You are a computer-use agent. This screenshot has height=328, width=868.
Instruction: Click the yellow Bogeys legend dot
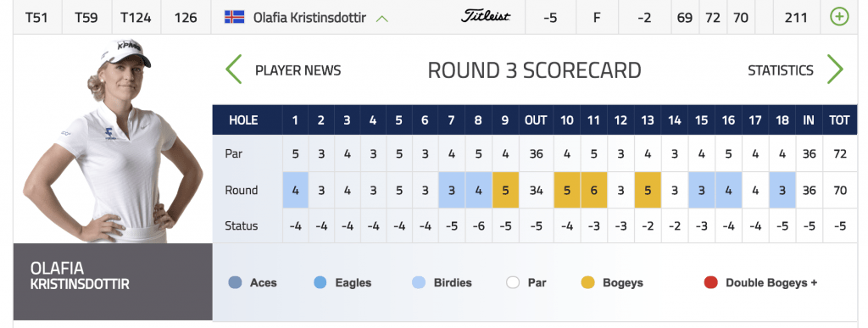tap(588, 282)
